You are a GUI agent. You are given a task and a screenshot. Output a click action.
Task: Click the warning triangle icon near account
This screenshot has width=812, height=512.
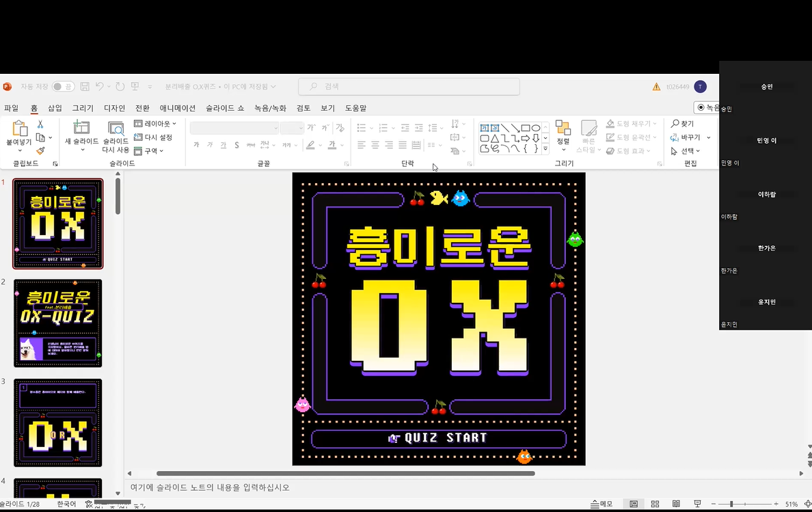point(656,87)
